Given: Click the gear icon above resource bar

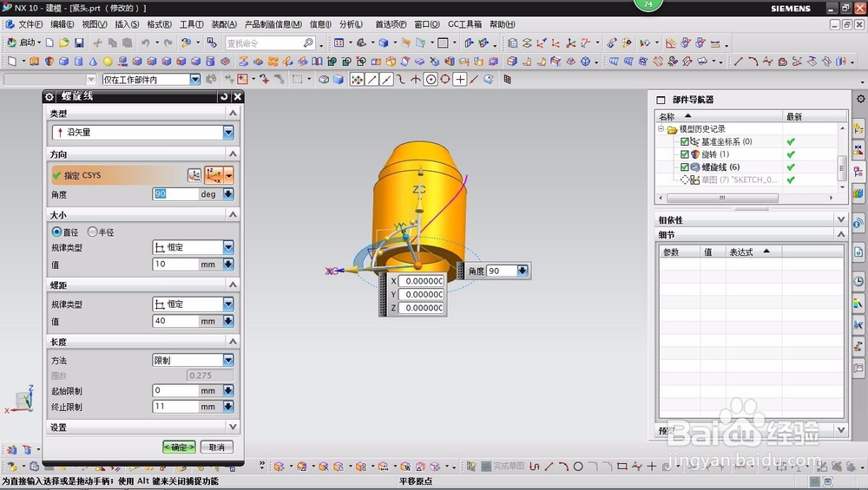Looking at the screenshot, I should pyautogui.click(x=860, y=99).
